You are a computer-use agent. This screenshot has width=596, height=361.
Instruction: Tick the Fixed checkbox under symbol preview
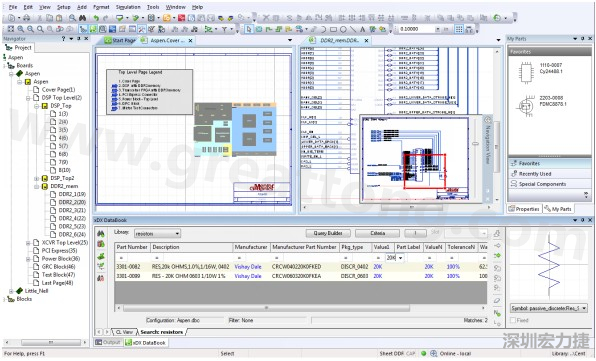[x=513, y=320]
